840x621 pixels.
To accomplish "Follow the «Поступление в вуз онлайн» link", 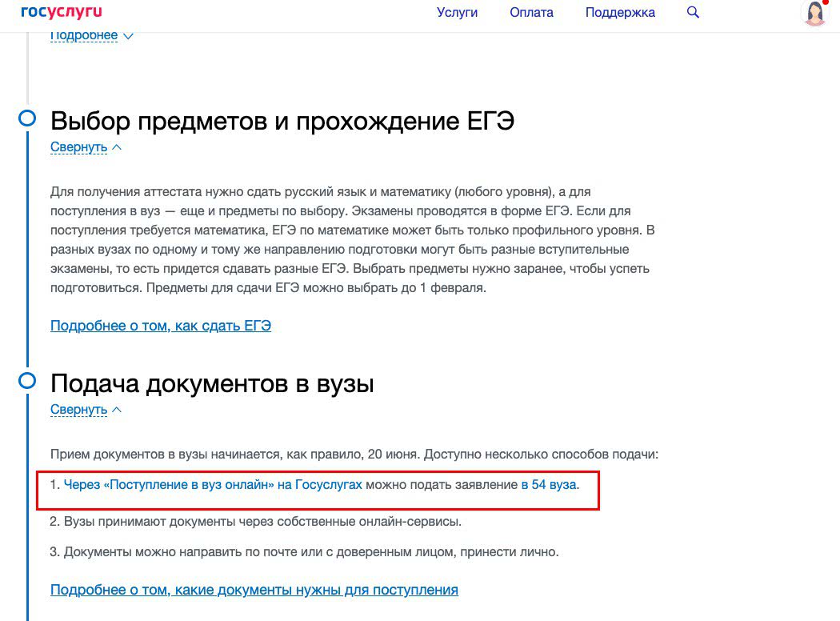I will tap(213, 485).
